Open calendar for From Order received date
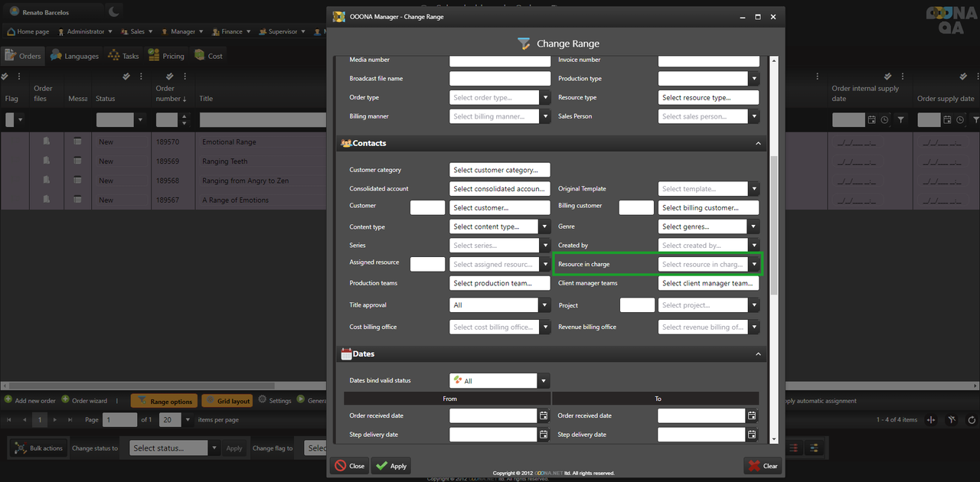Image resolution: width=980 pixels, height=482 pixels. tap(544, 415)
